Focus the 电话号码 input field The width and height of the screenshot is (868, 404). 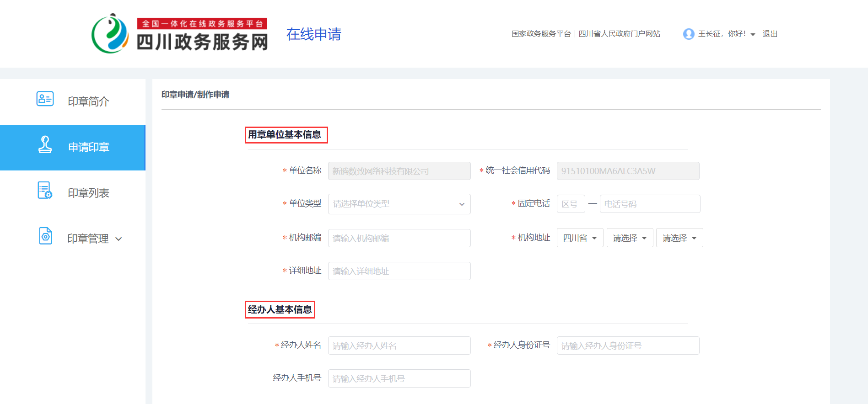(650, 204)
